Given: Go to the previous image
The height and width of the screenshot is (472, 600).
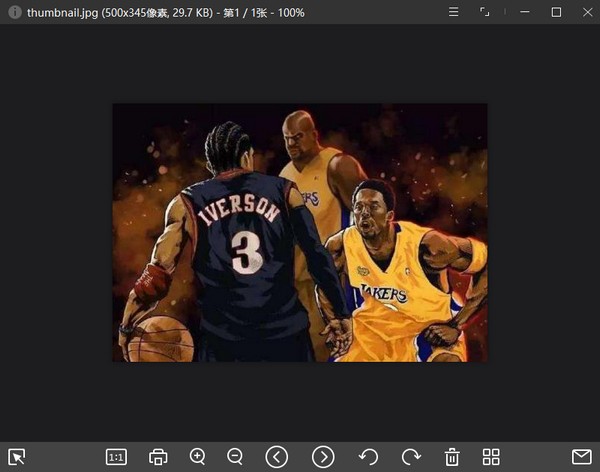Looking at the screenshot, I should coord(276,457).
